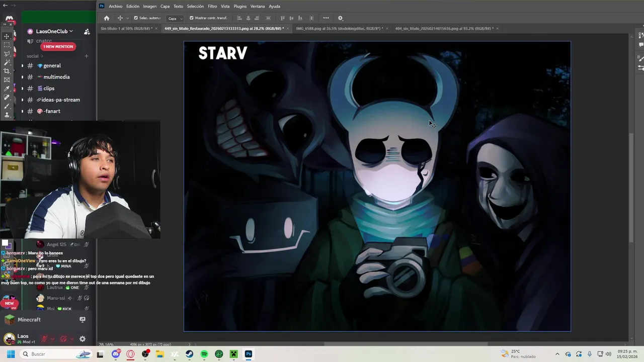Open the three-dots more options menu
This screenshot has width=644, height=362.
click(x=326, y=18)
